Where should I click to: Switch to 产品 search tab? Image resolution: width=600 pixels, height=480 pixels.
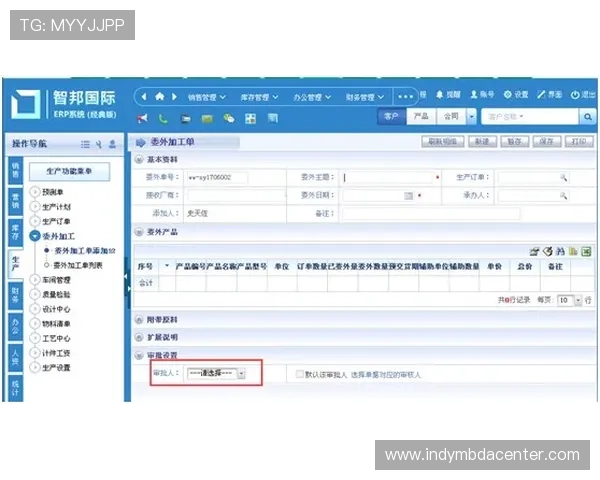coord(421,117)
